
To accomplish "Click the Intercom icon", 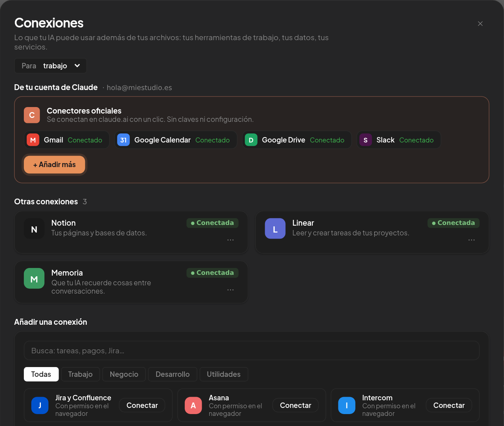I will (x=347, y=405).
